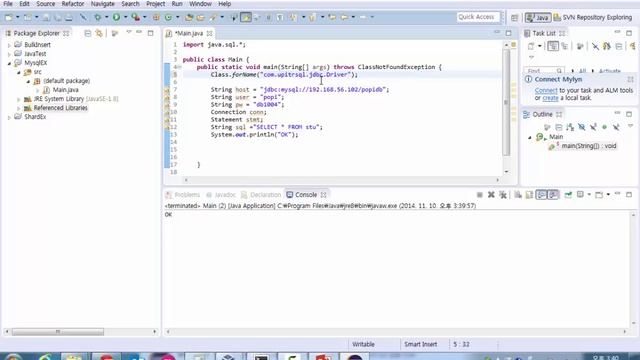
Task: Open the Refactor menu
Action: (x=73, y=4)
